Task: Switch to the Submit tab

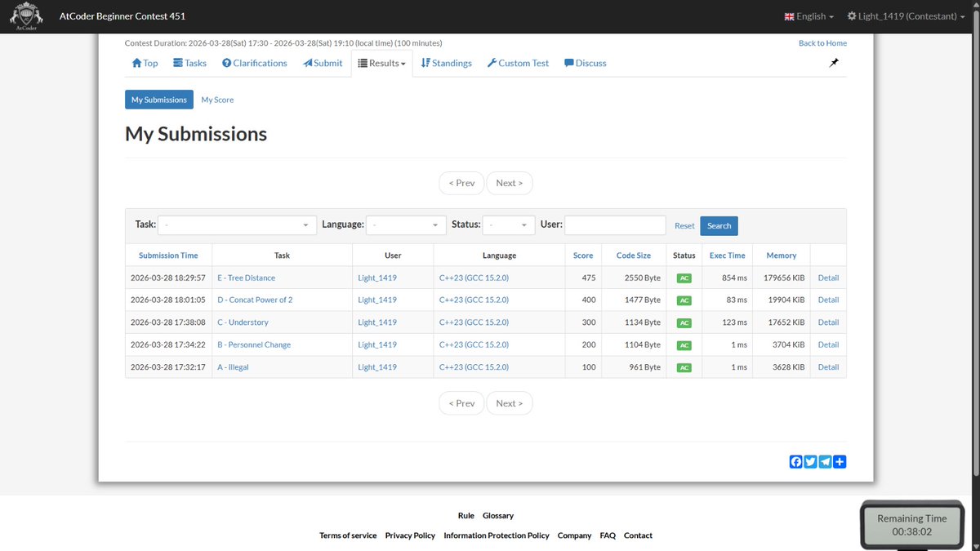Action: click(323, 63)
